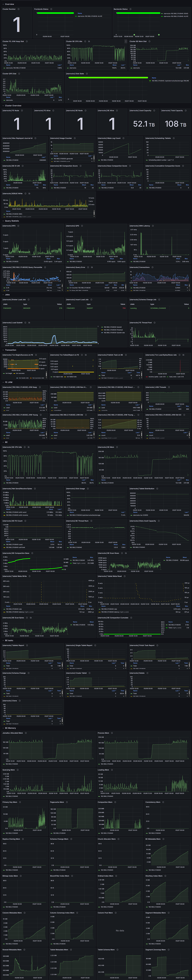Collapse the FE JVM row
The width and height of the screenshot is (192, 980).
[8, 382]
